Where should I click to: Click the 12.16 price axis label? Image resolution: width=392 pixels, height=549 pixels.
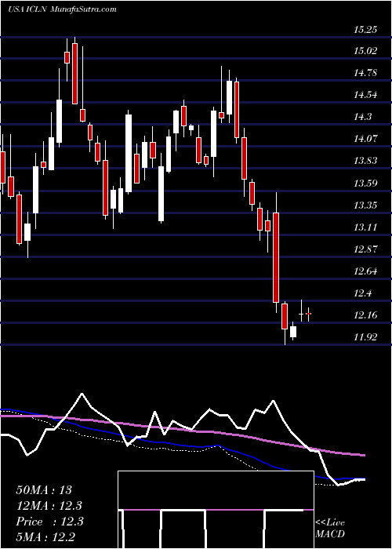(x=365, y=315)
